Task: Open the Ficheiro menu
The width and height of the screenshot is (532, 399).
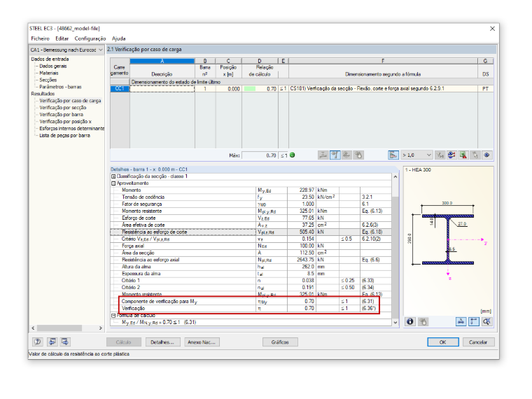Action: [x=40, y=38]
